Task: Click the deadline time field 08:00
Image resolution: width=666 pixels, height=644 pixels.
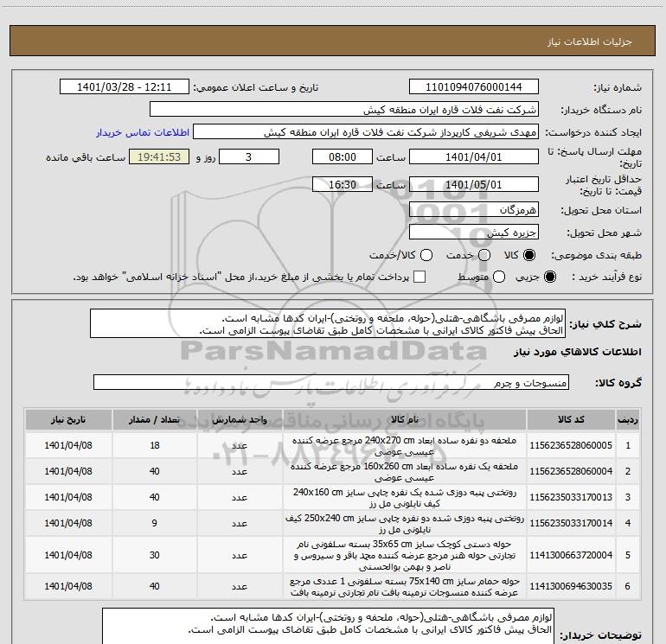Action: pos(343,156)
